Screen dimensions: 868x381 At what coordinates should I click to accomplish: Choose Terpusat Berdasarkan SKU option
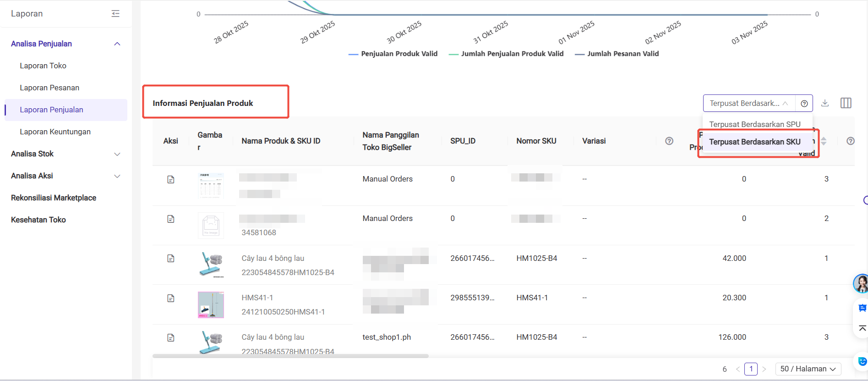coord(755,142)
